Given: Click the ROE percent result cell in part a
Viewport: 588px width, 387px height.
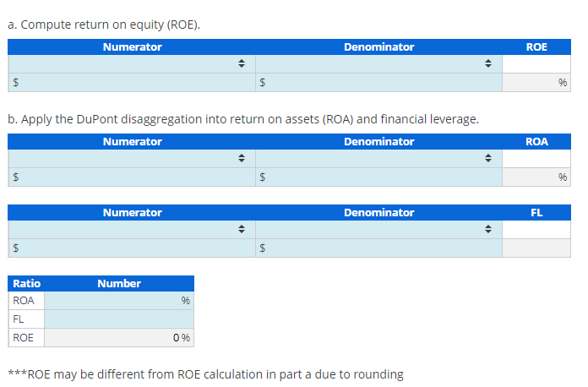Looking at the screenshot, I should click(536, 83).
